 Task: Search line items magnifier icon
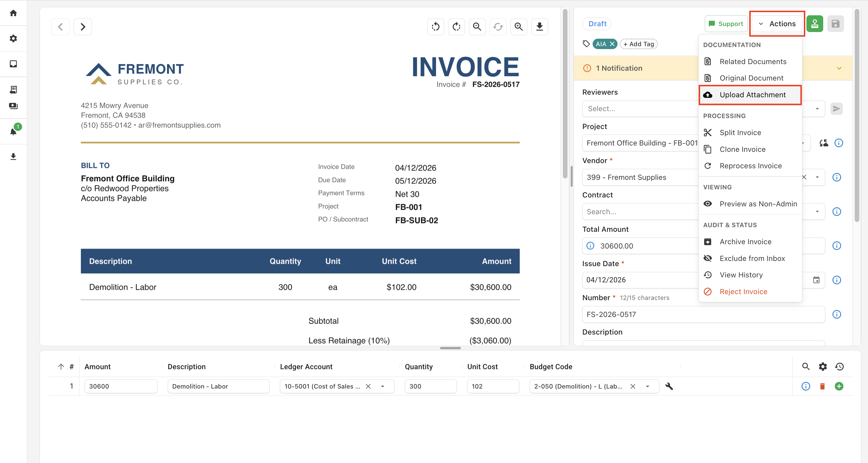point(806,366)
